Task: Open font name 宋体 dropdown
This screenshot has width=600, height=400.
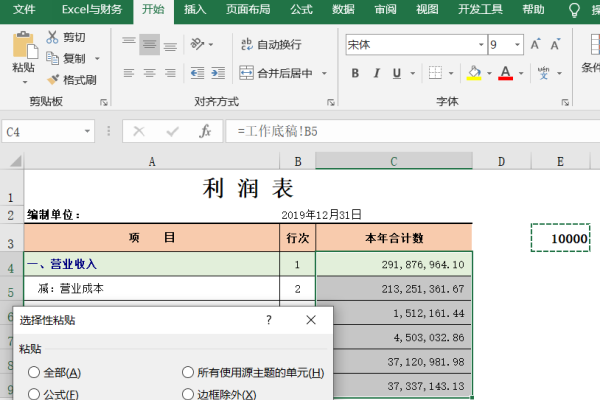Action: [481, 44]
